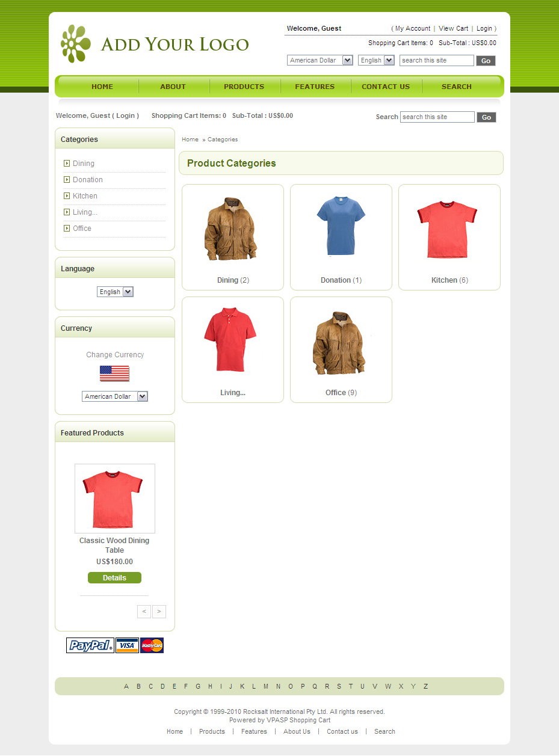Image resolution: width=559 pixels, height=756 pixels.
Task: Click footer About Us link
Action: pyautogui.click(x=297, y=732)
